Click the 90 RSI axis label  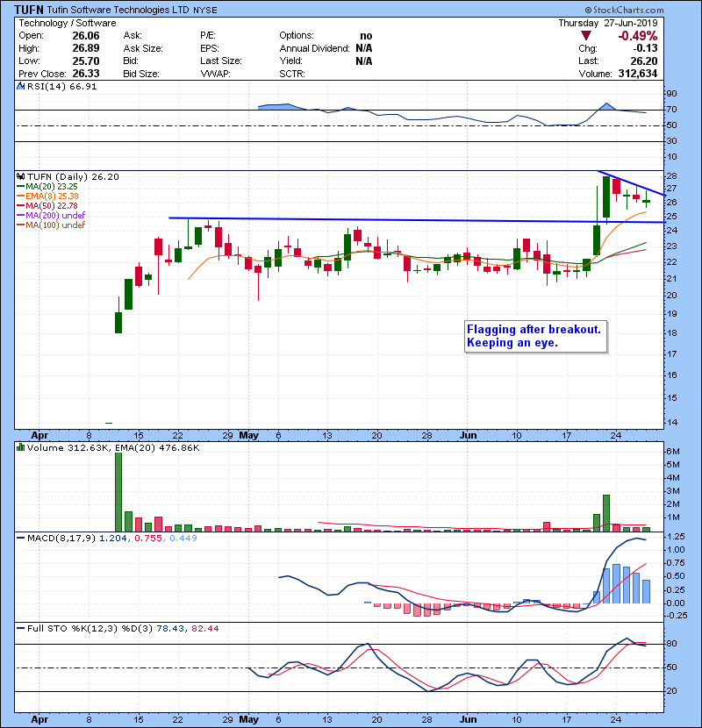tap(672, 93)
